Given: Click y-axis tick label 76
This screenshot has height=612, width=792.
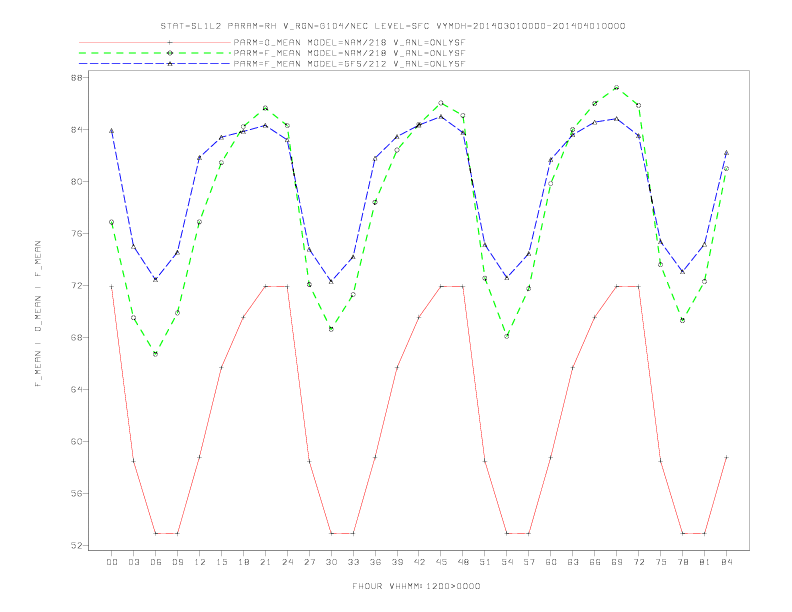Looking at the screenshot, I should 77,233.
